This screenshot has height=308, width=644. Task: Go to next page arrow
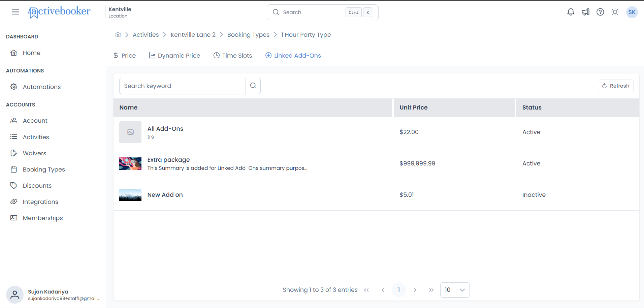415,290
